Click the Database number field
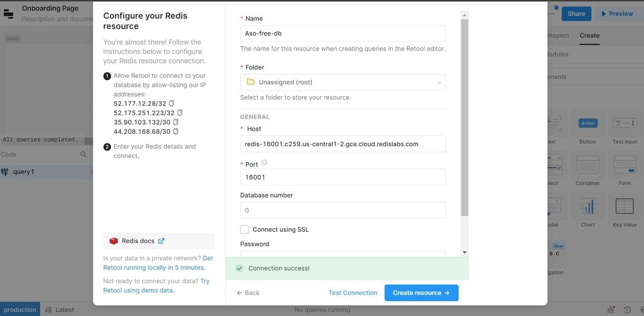 pos(343,210)
